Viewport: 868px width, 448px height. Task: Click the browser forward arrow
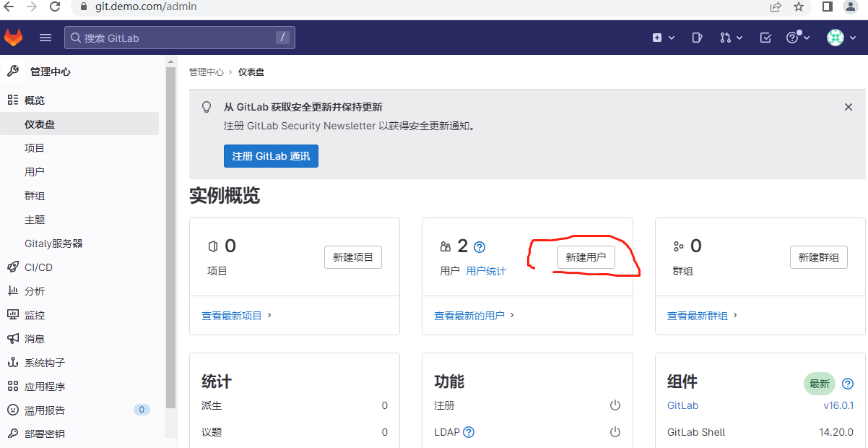31,7
